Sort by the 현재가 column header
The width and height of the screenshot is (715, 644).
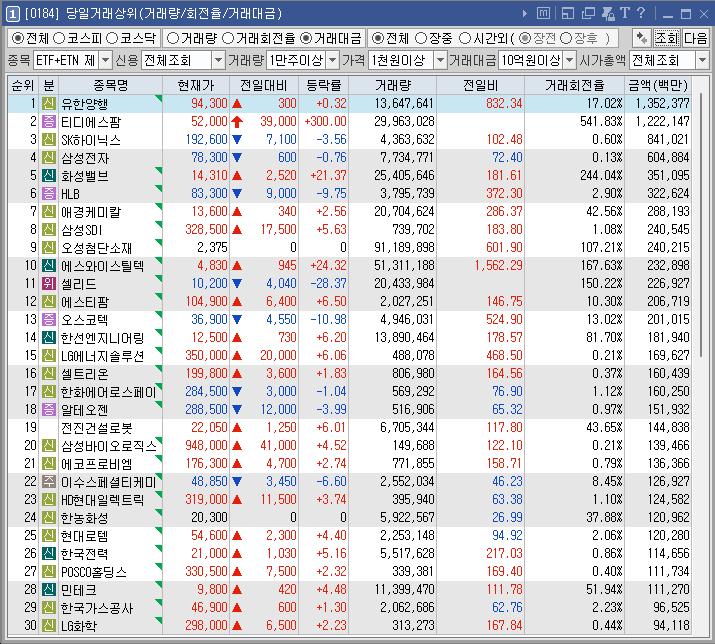pos(196,85)
